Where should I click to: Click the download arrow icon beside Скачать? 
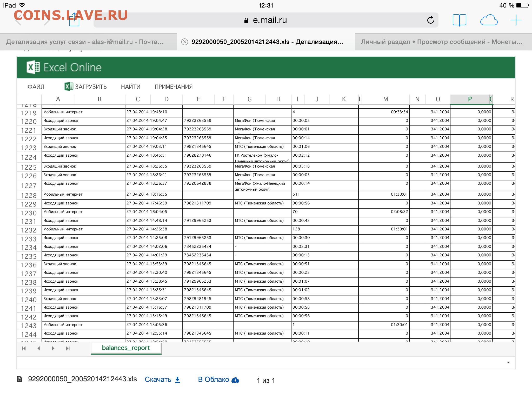point(177,380)
